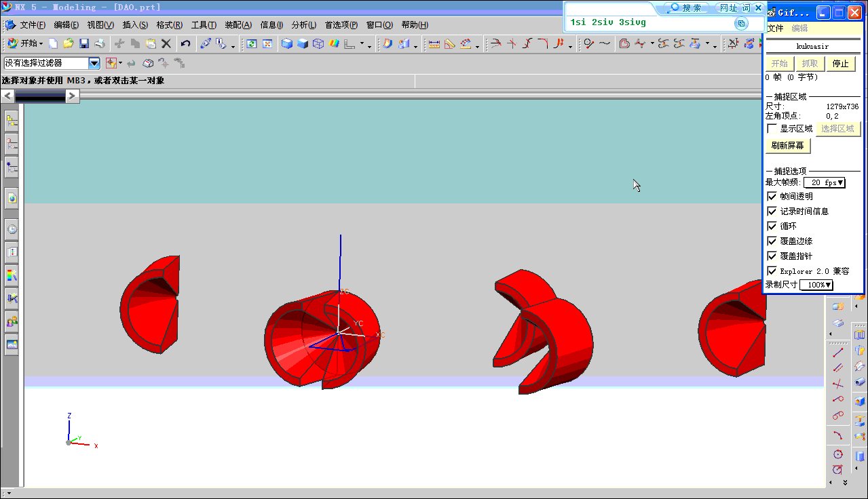Expand right toolbar bottom double-chevron

845,483
